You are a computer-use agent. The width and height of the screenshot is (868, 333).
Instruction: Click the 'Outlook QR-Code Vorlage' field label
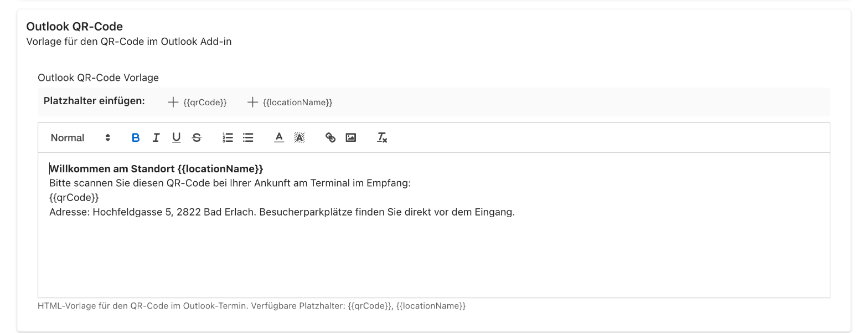(x=98, y=78)
